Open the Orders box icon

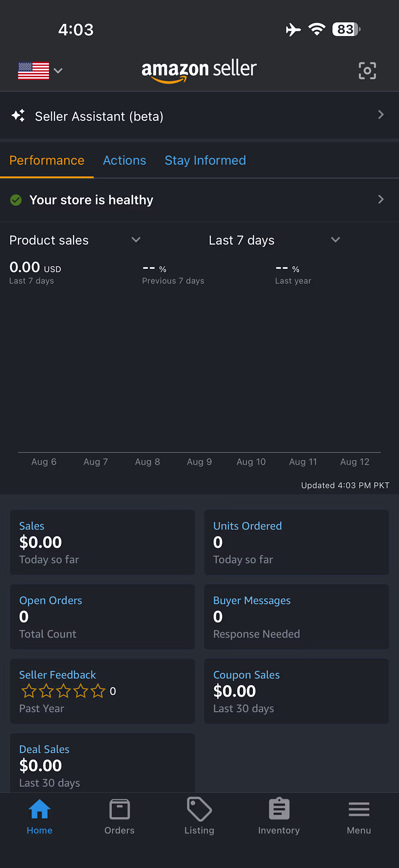(x=119, y=809)
